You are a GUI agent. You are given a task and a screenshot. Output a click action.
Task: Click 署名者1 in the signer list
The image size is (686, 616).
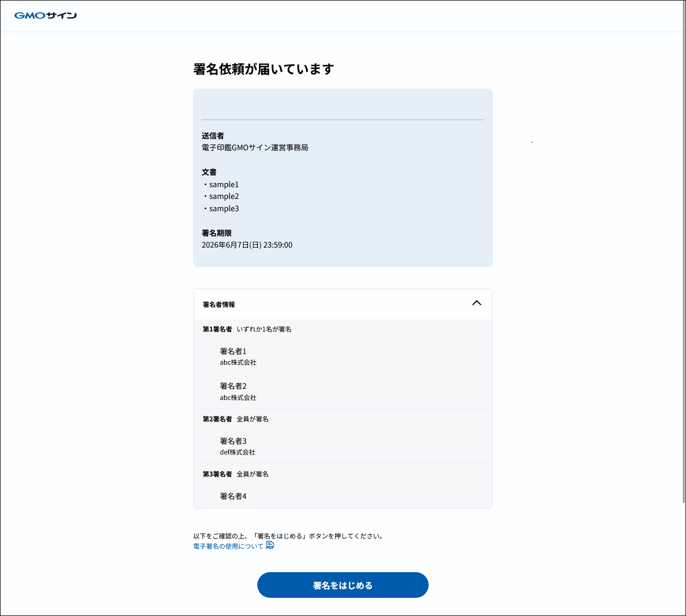click(x=233, y=351)
